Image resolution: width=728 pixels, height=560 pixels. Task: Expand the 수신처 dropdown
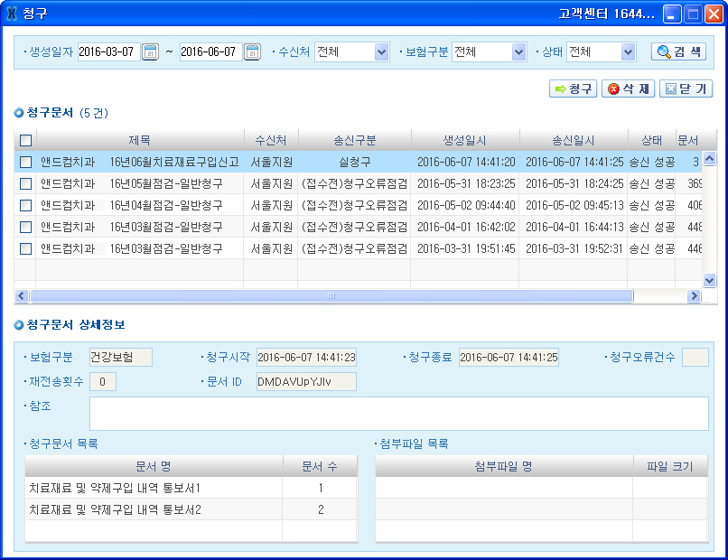(381, 52)
